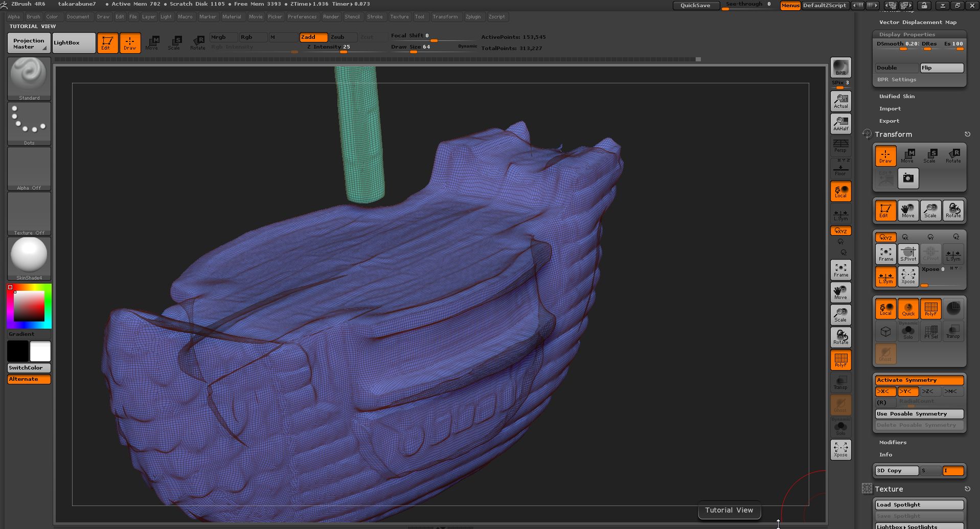Image resolution: width=980 pixels, height=529 pixels.
Task: Click the BPR render icon
Action: pyautogui.click(x=840, y=67)
